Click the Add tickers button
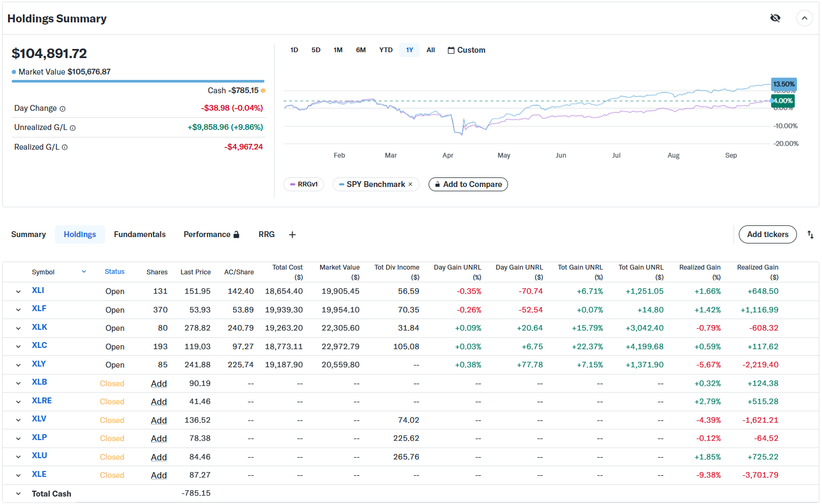822x504 pixels. coord(767,234)
